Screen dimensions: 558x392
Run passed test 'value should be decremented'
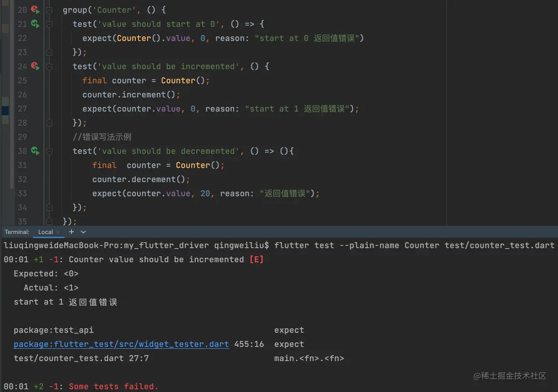(x=36, y=151)
